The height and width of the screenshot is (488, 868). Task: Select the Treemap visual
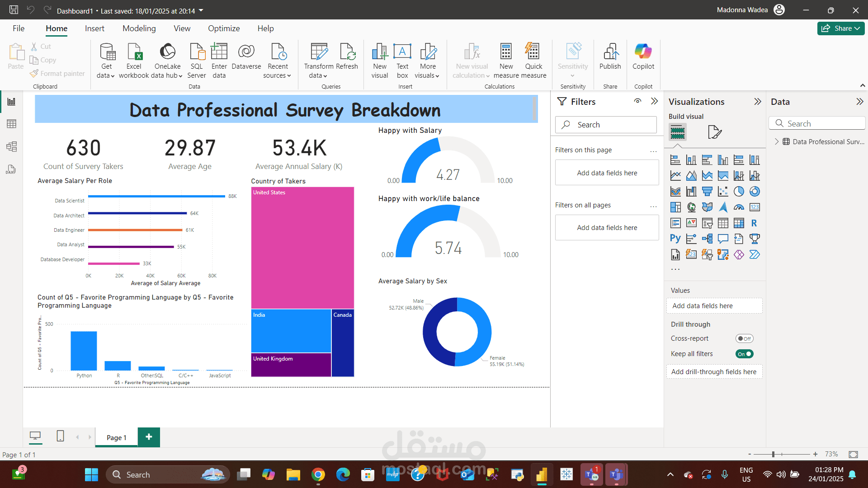(675, 207)
